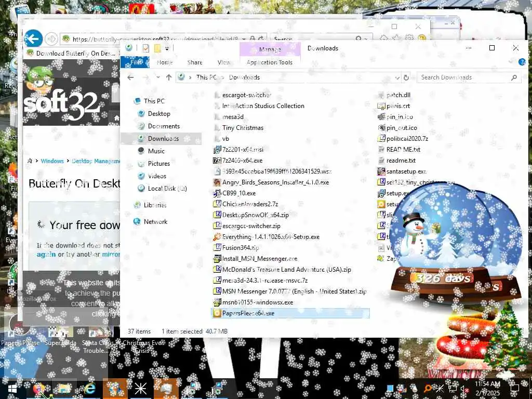Select readme.txt file

396,161
